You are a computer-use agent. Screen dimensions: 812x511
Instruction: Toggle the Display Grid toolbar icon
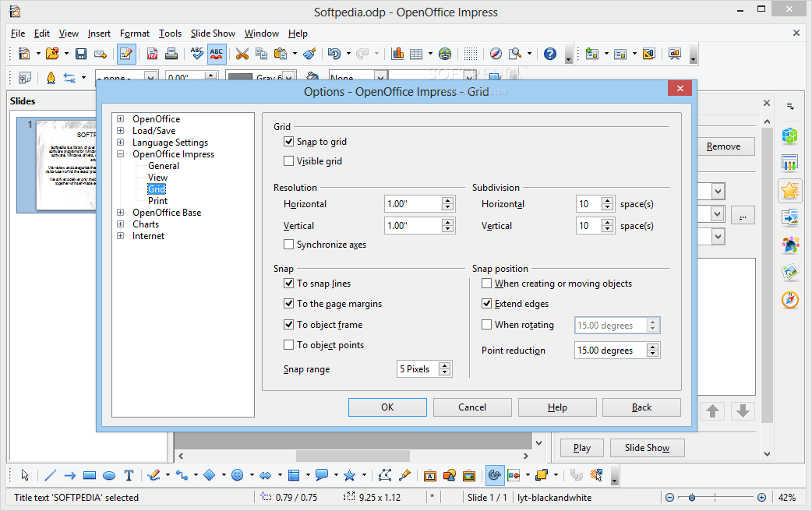click(x=470, y=54)
